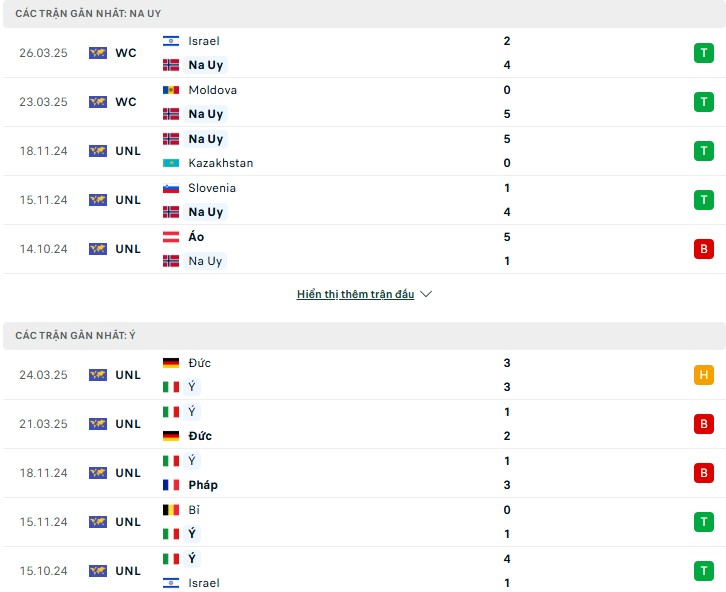Click the Israel flag in the 26.03.25 match

171,41
